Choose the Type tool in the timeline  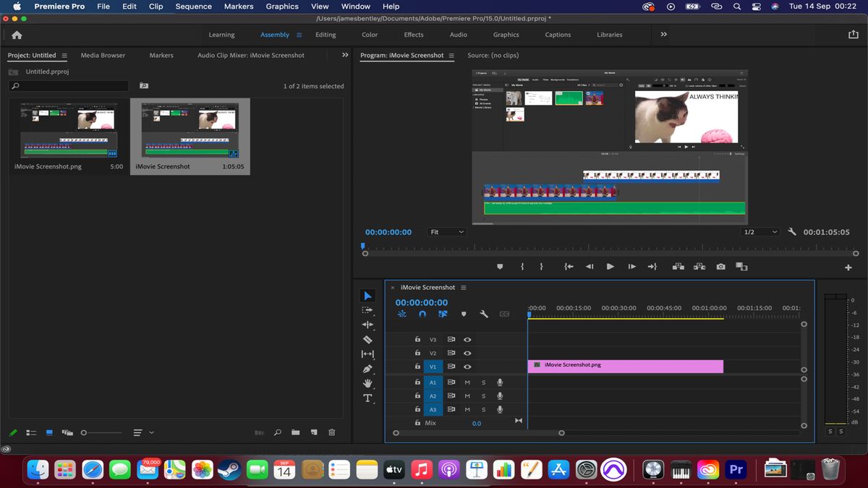pyautogui.click(x=367, y=398)
